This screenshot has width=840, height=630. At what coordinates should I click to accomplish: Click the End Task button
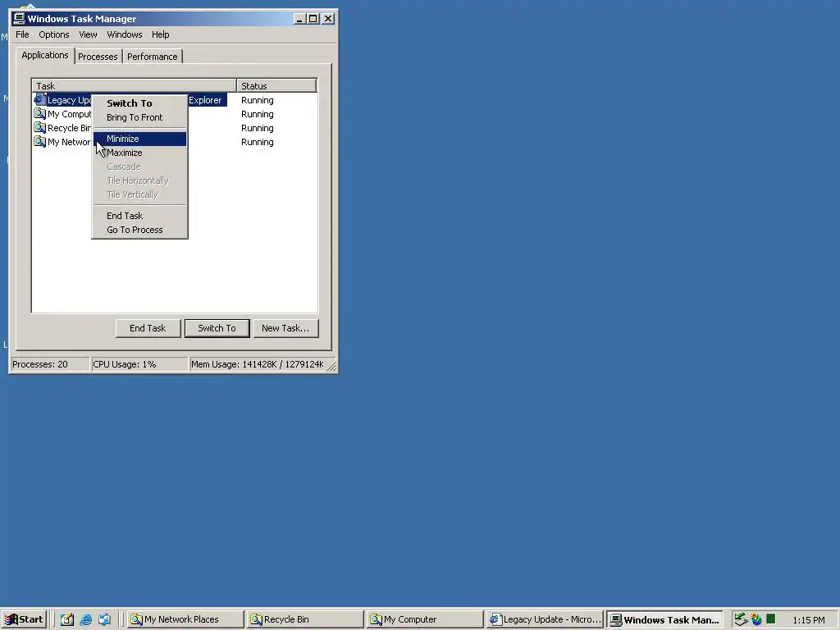[x=148, y=328]
